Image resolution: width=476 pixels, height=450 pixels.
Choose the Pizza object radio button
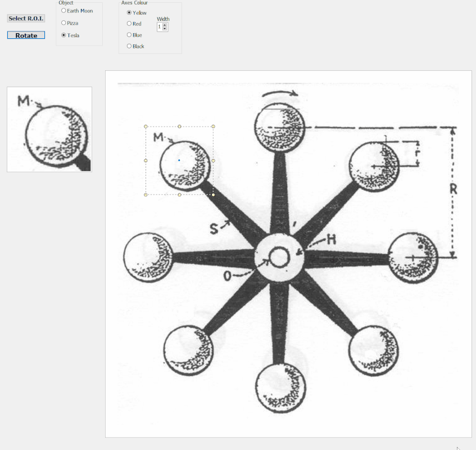pos(64,23)
